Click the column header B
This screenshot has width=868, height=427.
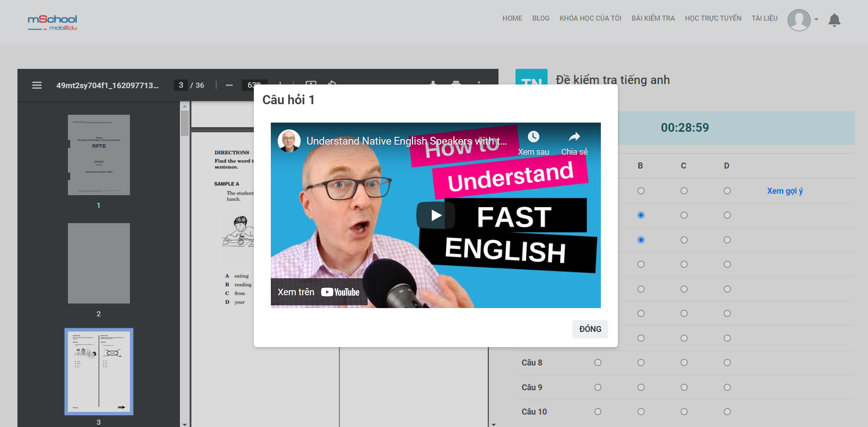[640, 166]
